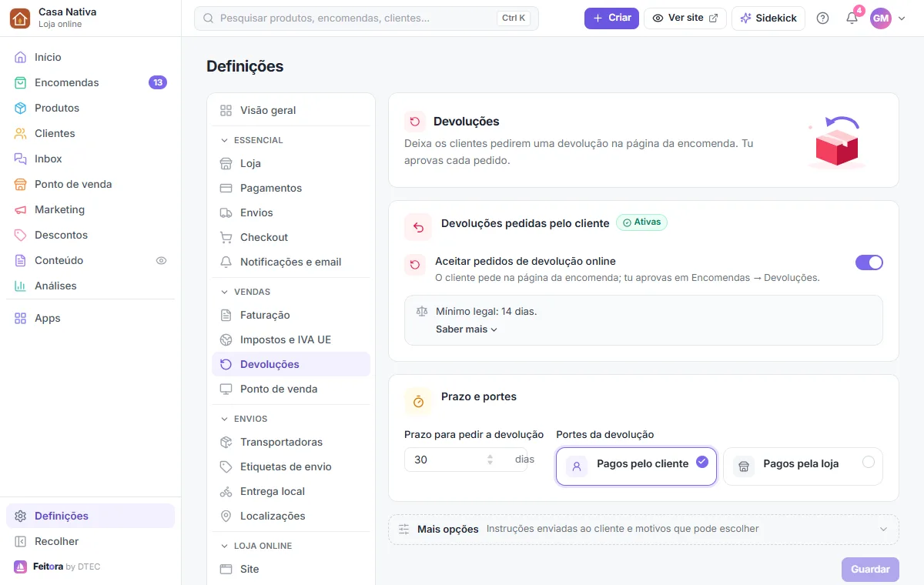This screenshot has height=585, width=924.
Task: Click the Inbox chat icon
Action: pyautogui.click(x=21, y=159)
